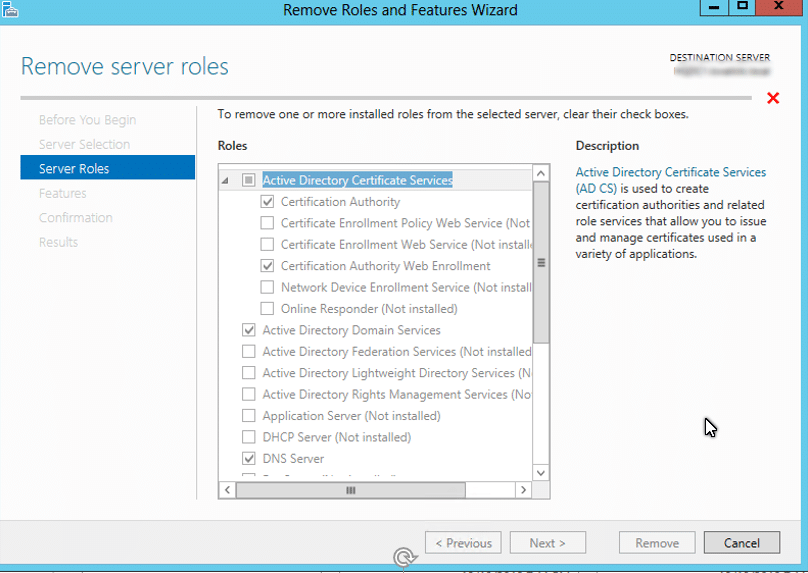Collapse the Active Directory Certificate Services tree
Screen dimensions: 808x573
[224, 181]
